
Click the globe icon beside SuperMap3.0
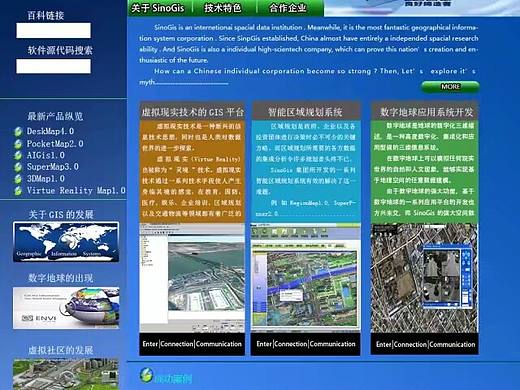pyautogui.click(x=18, y=167)
